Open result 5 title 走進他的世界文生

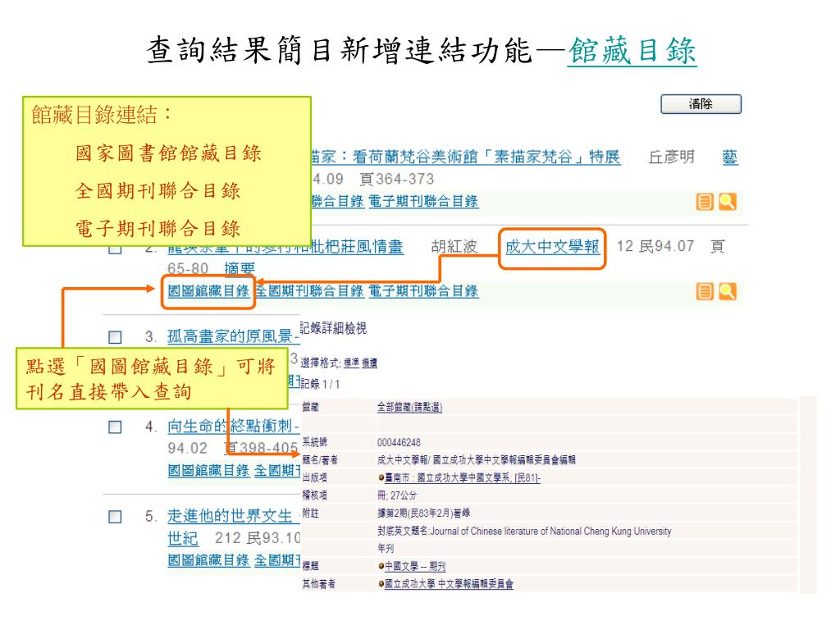[x=234, y=517]
